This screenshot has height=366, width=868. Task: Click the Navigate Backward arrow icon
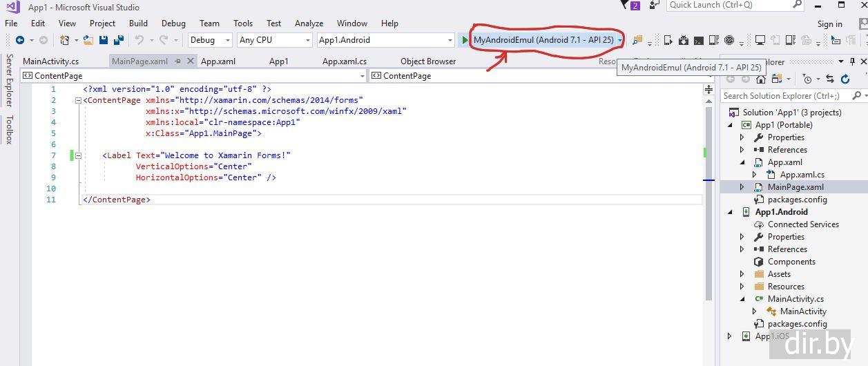[20, 40]
